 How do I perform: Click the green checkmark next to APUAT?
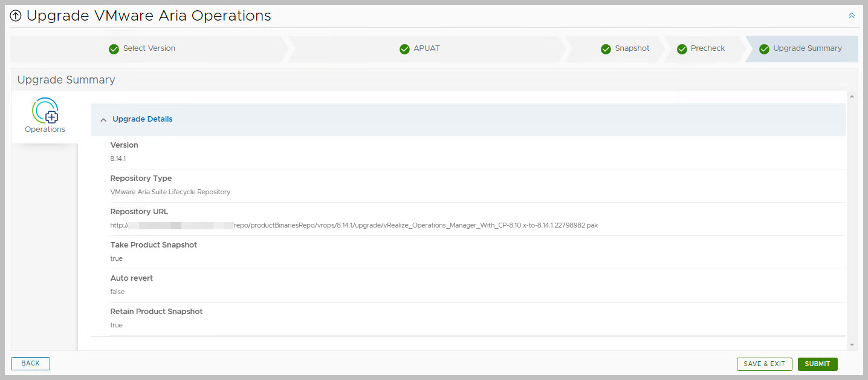click(404, 49)
